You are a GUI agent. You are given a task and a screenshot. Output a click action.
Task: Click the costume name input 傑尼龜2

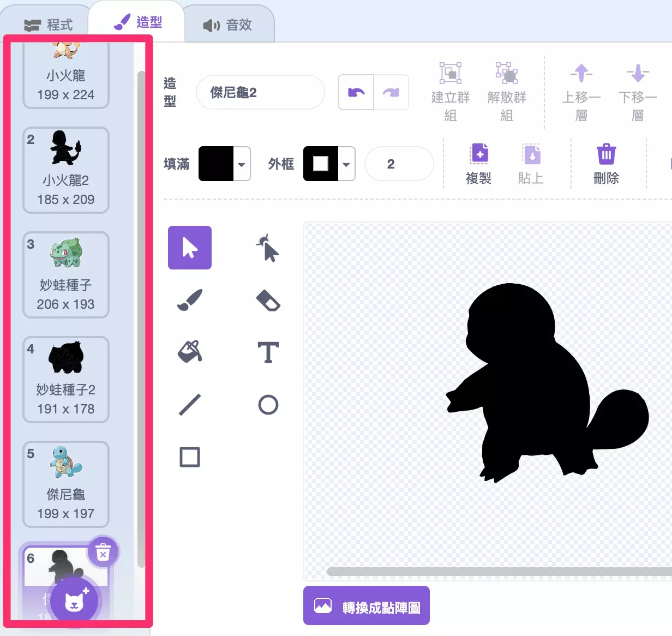pyautogui.click(x=260, y=92)
